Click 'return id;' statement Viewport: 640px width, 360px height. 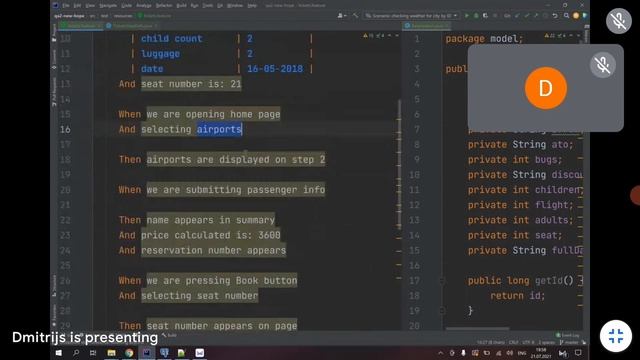518,296
